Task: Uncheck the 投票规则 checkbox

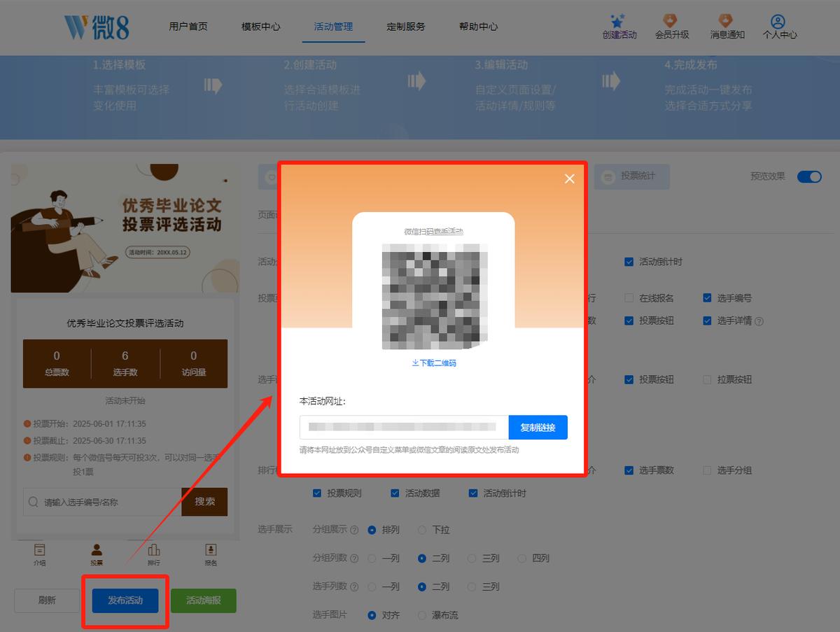Action: 317,493
